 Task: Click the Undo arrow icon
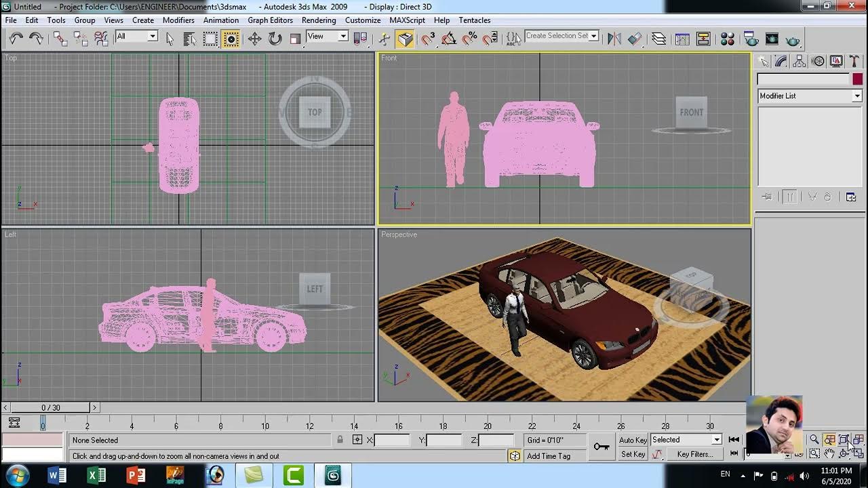[x=16, y=39]
